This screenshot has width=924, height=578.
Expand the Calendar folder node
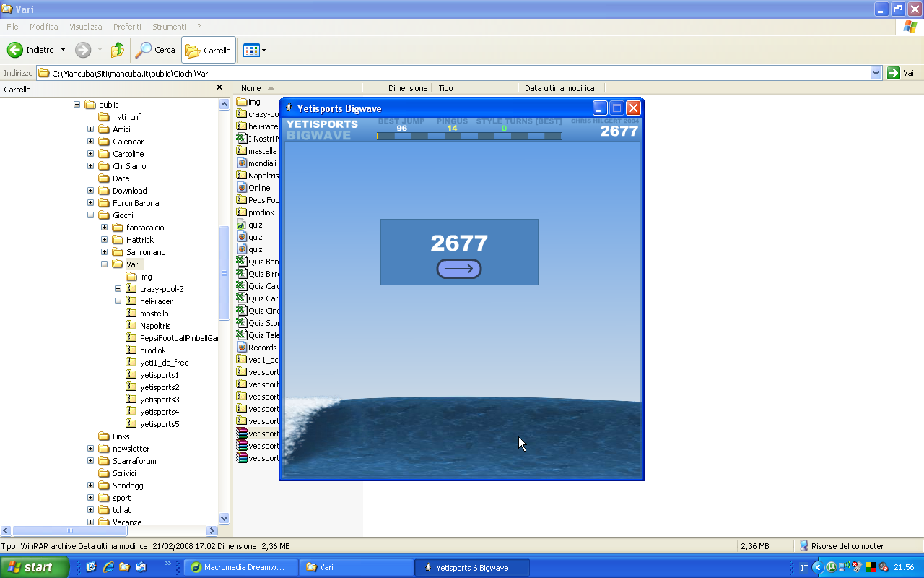(x=90, y=142)
